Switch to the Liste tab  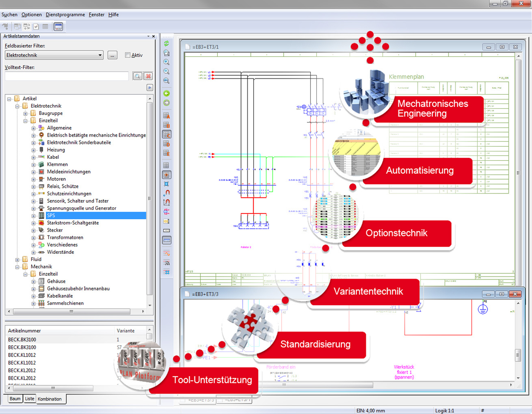pos(30,399)
